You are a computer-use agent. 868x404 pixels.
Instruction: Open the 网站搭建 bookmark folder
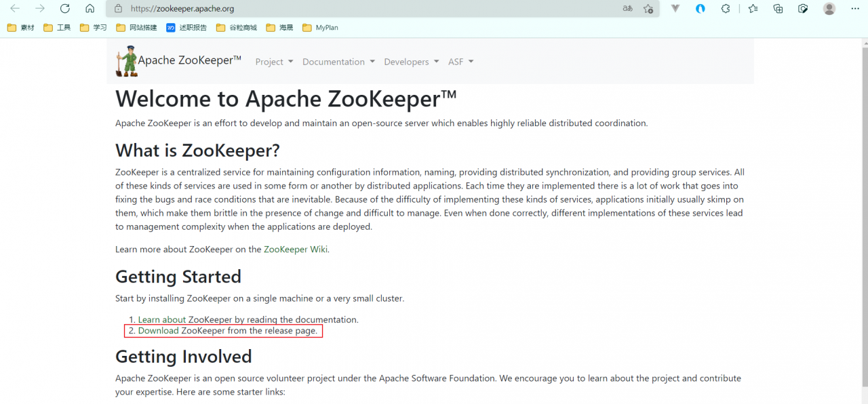(136, 28)
